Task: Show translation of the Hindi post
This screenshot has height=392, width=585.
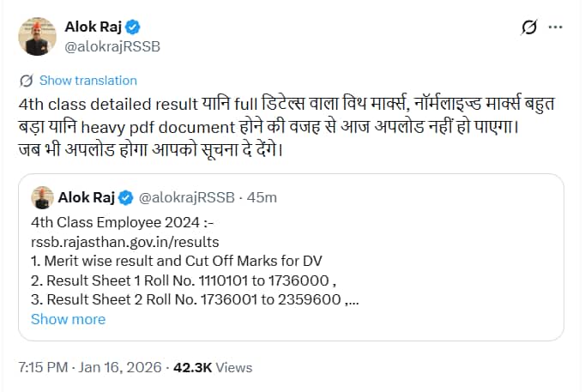Action: pos(87,81)
